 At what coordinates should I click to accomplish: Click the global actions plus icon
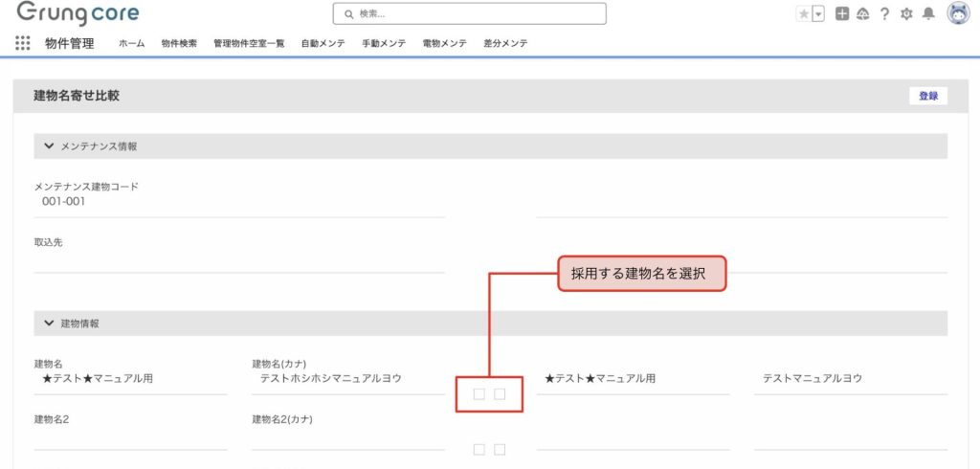click(842, 13)
